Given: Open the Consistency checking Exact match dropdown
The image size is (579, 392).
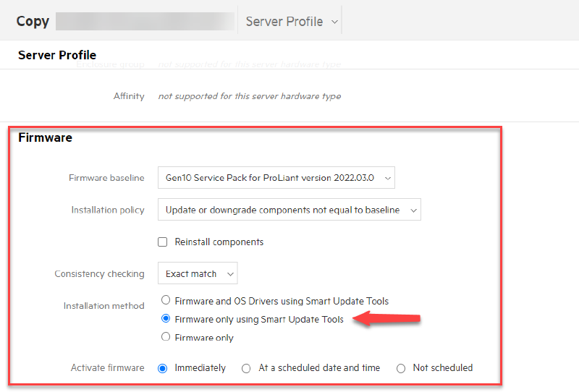Looking at the screenshot, I should (x=197, y=273).
